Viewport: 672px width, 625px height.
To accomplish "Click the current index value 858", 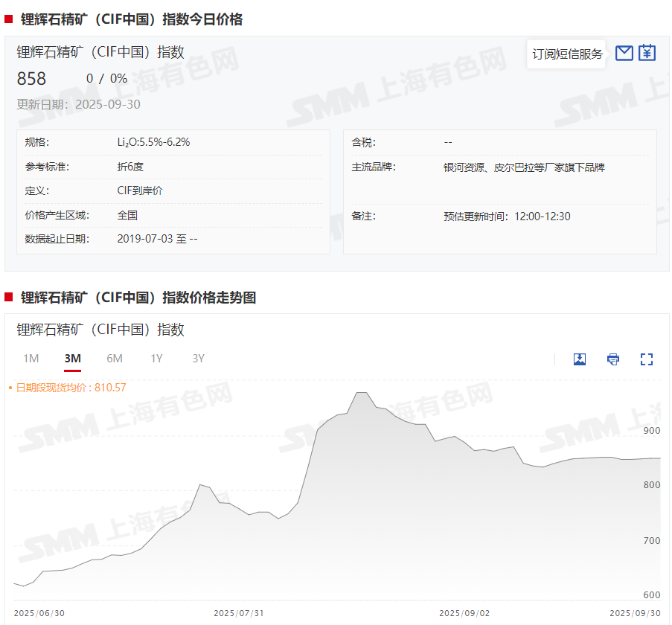I will click(32, 79).
